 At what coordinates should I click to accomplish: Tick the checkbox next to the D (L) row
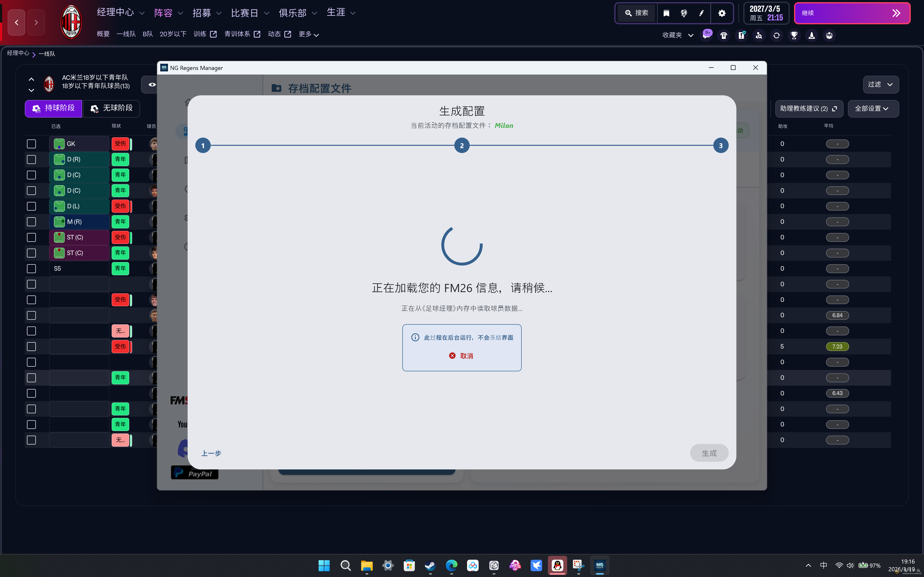pos(31,206)
